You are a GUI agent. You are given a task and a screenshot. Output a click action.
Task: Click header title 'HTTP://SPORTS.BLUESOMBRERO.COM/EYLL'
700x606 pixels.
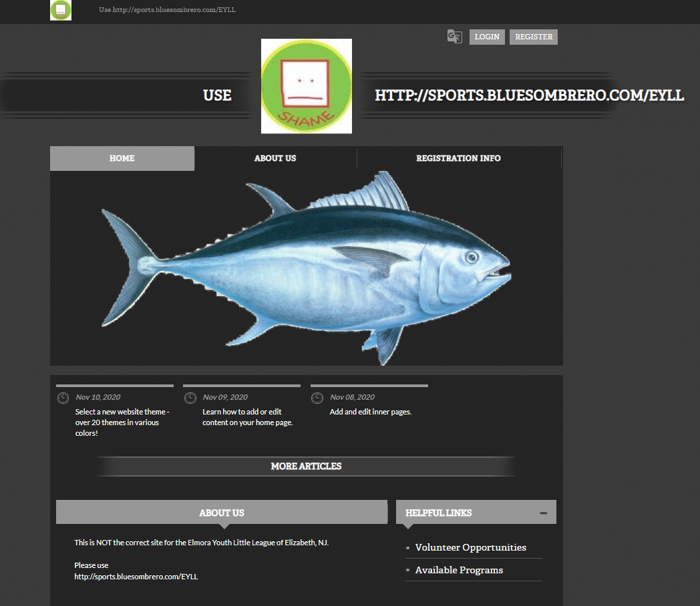pos(529,95)
